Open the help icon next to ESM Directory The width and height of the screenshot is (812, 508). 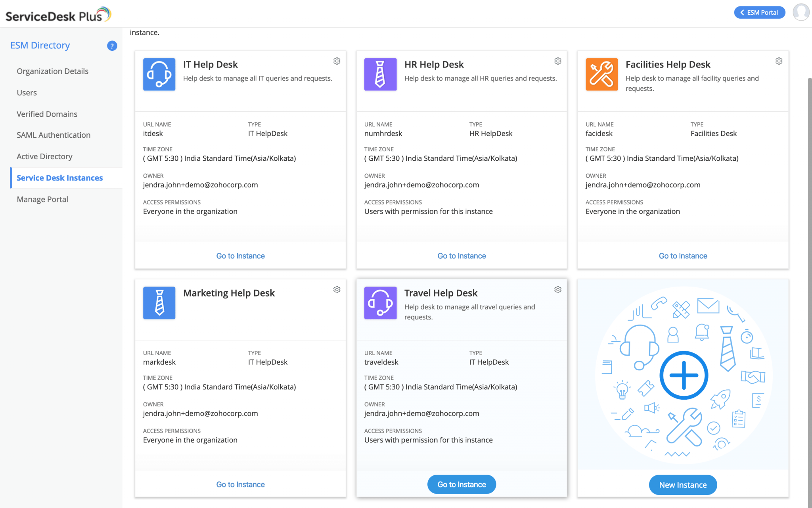[x=111, y=46]
